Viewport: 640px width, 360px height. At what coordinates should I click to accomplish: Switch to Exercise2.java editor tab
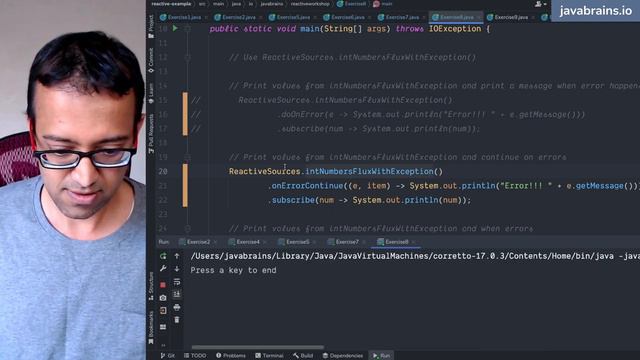238,17
